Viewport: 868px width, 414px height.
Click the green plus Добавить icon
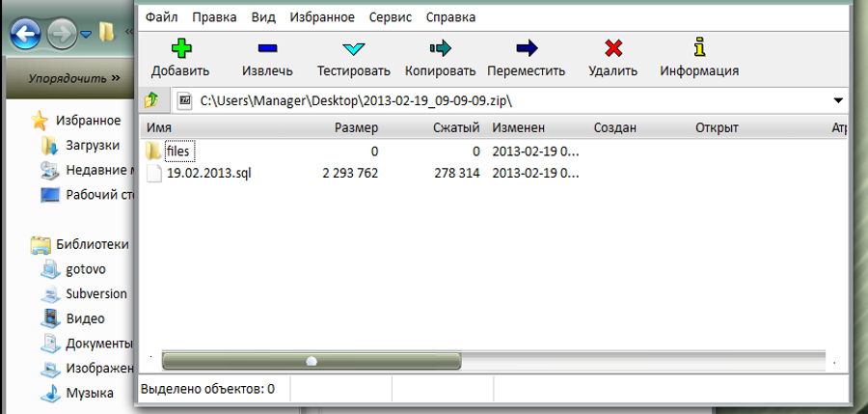[180, 48]
